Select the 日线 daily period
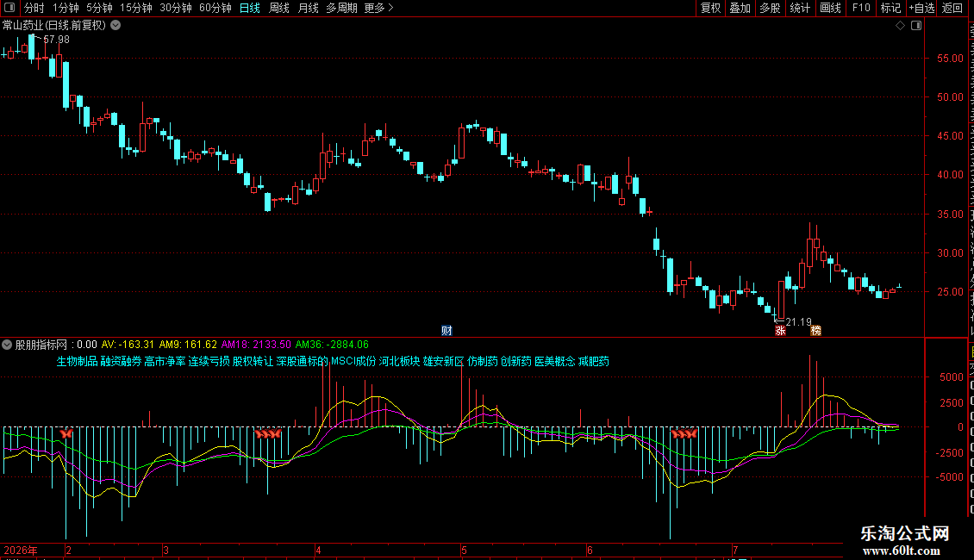974x560 pixels. tap(250, 8)
